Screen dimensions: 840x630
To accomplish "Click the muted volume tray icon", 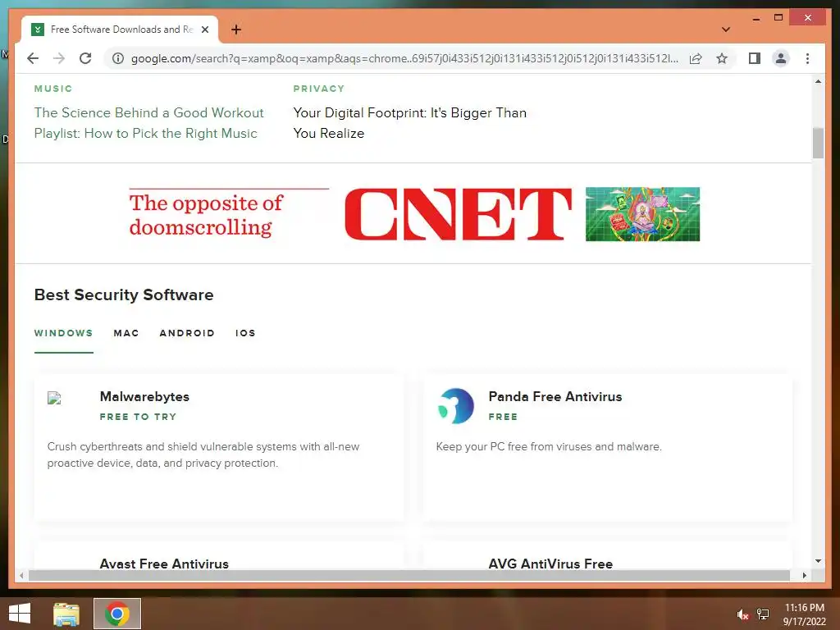I will 742,614.
